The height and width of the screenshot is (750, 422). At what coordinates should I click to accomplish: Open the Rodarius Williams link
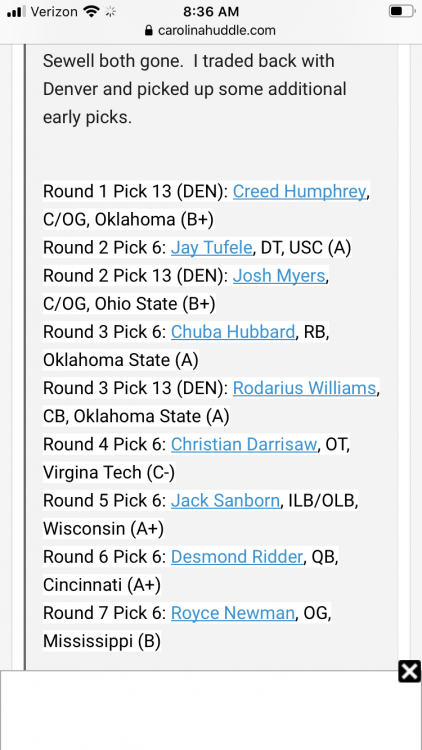click(x=305, y=388)
